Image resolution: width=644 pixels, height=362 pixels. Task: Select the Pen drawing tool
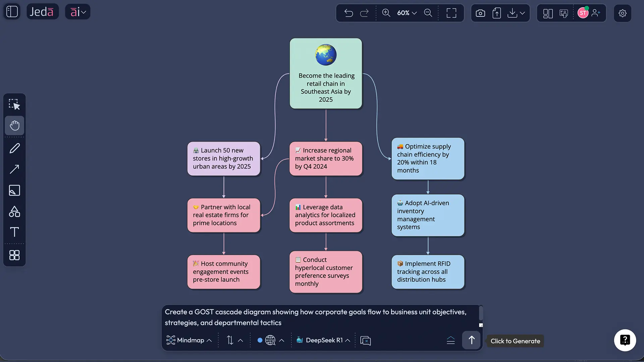tap(14, 148)
